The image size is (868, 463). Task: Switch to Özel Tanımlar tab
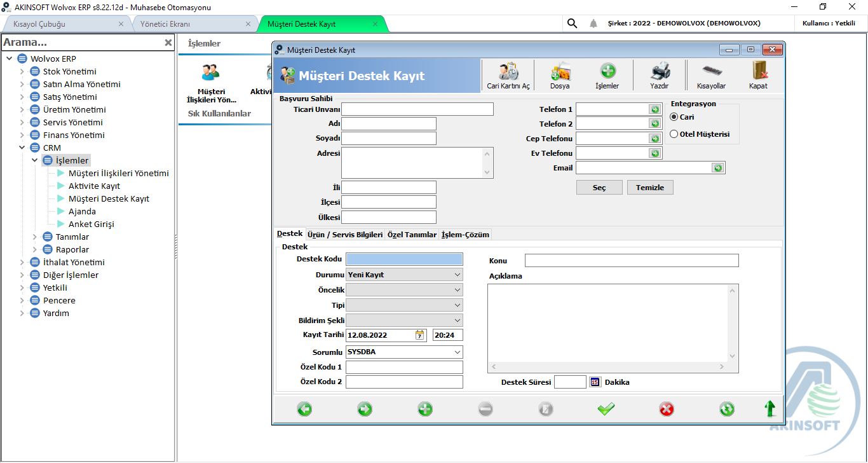click(412, 235)
